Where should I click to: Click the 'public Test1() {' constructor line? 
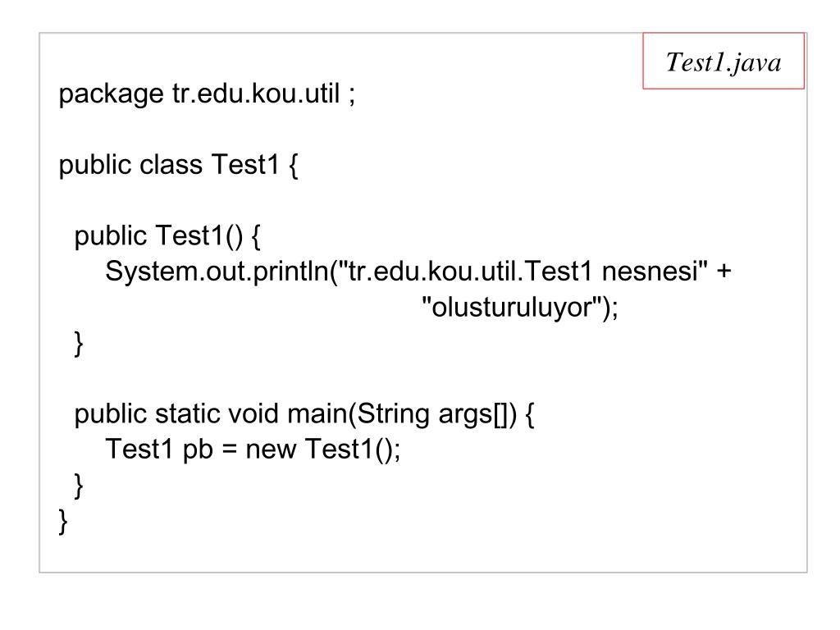[x=167, y=236]
